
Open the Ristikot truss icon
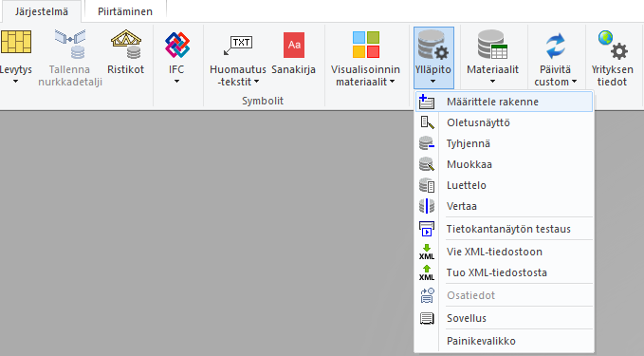click(x=126, y=44)
